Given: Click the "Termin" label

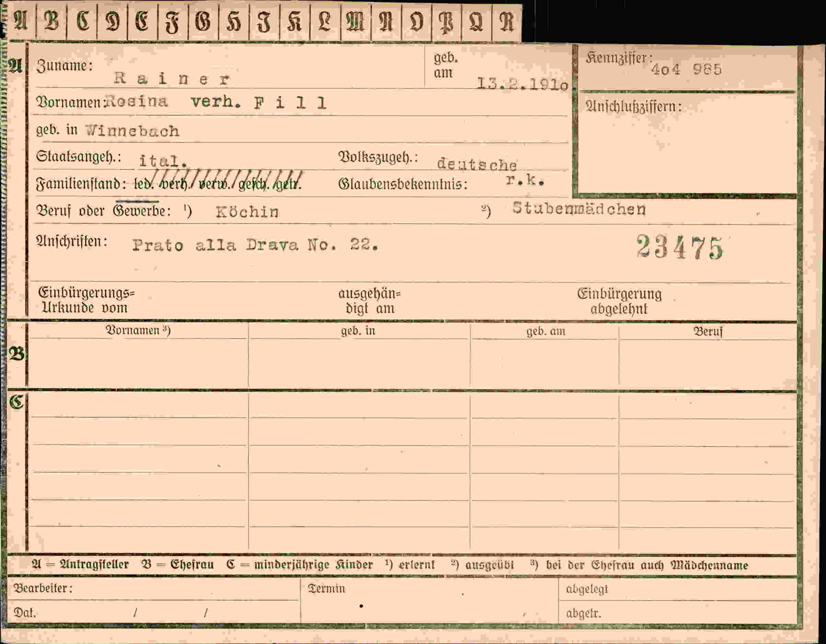Looking at the screenshot, I should (x=327, y=589).
